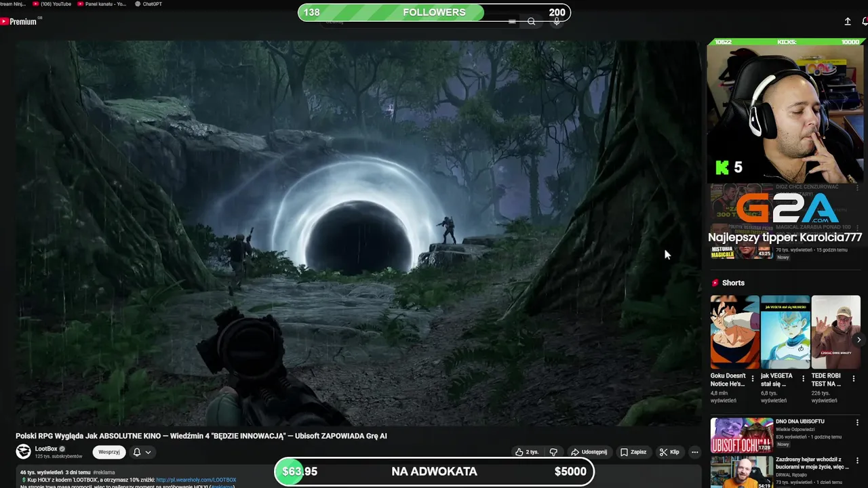Open options menu for the Goku short

tap(753, 379)
